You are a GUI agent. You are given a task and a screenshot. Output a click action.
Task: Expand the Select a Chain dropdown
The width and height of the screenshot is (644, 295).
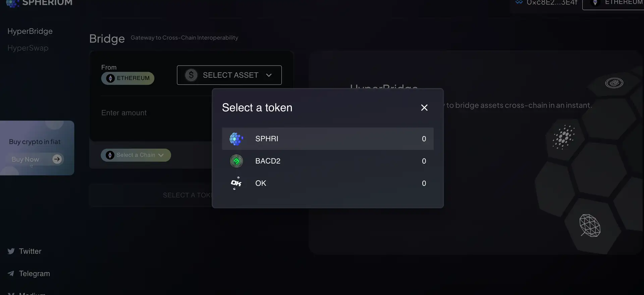point(136,155)
